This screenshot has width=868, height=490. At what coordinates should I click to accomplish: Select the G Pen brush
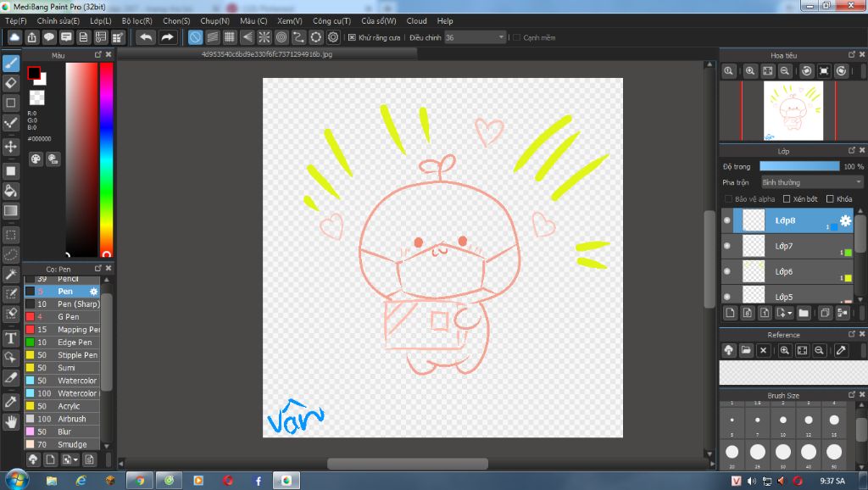coord(62,317)
